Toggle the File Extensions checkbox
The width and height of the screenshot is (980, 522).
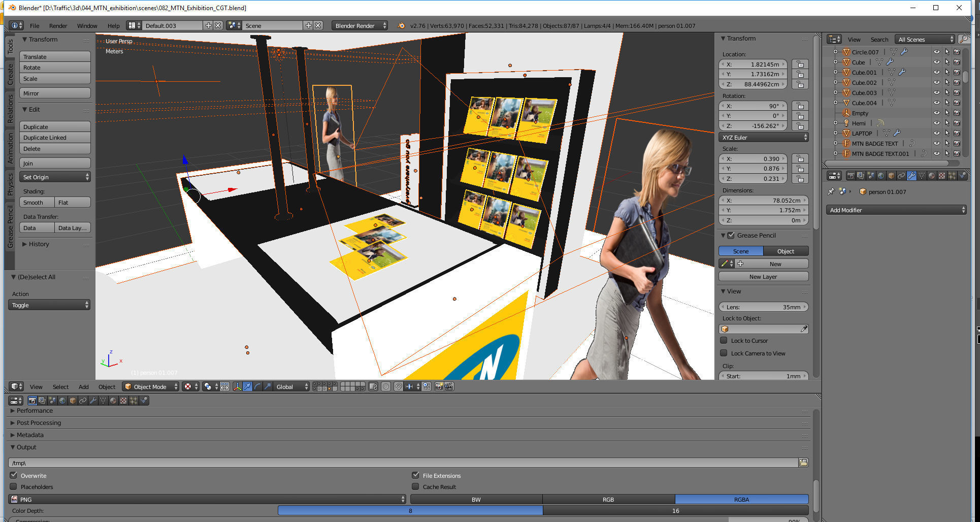point(415,475)
